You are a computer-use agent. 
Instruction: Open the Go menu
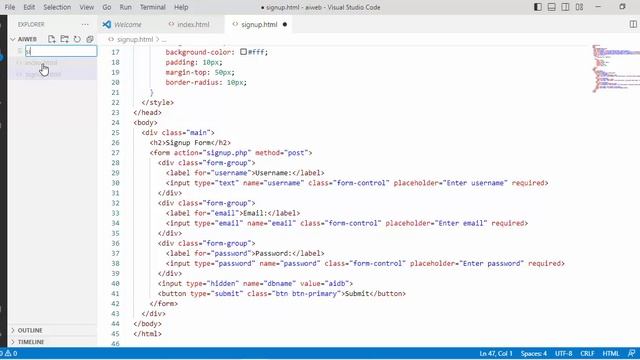[107, 7]
